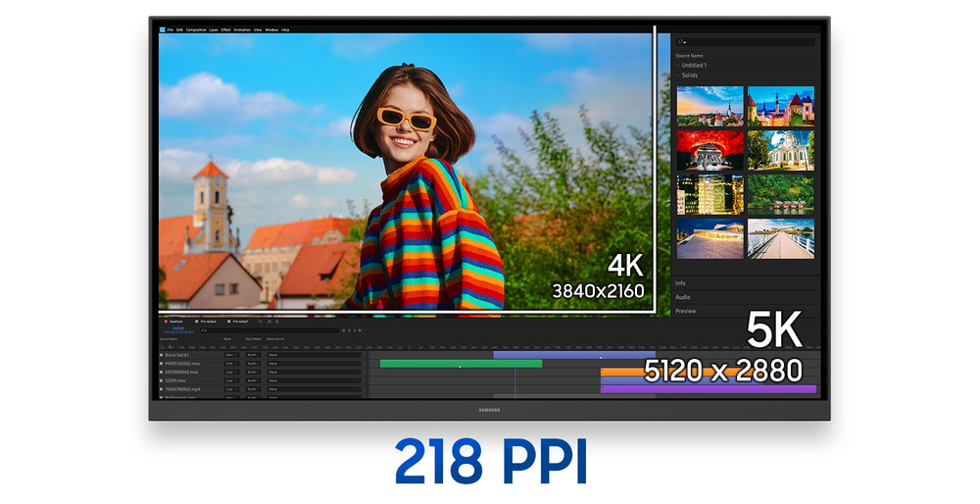
Task: Open the Audio panel
Action: coord(682,297)
